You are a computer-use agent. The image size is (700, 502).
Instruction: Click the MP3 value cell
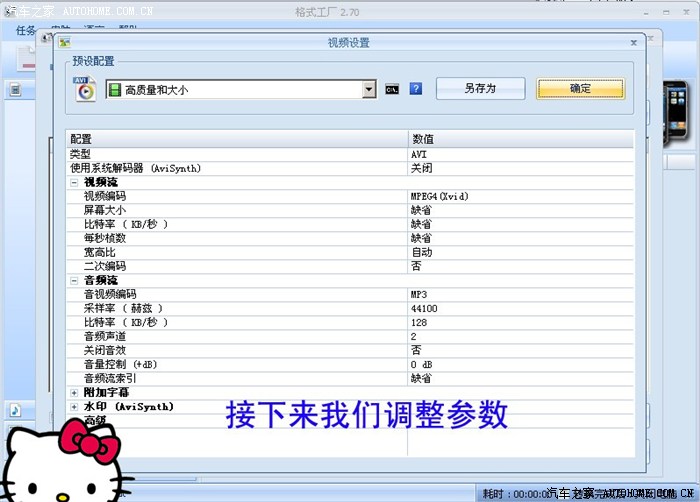(x=521, y=294)
